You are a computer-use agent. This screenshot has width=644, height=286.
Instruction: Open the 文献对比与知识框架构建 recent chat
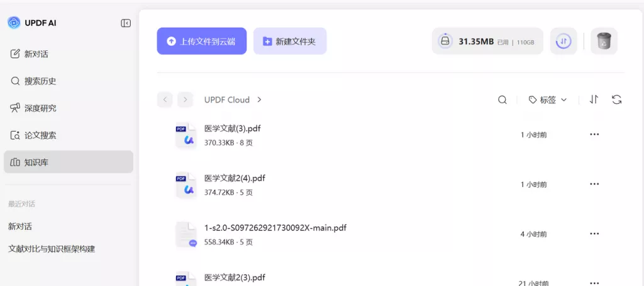pos(52,249)
